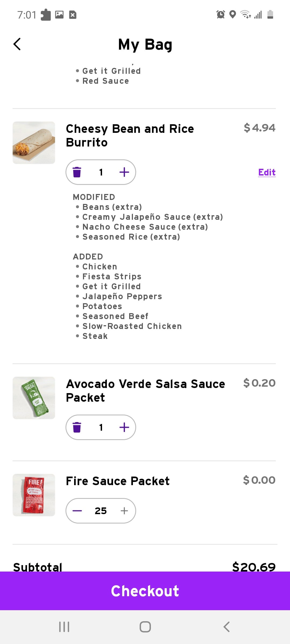This screenshot has width=290, height=644.
Task: Tap the Fire Sauce Packet item name
Action: [x=118, y=481]
